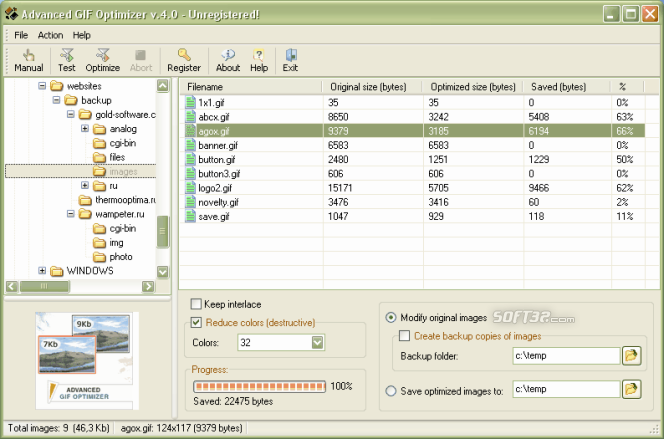Image resolution: width=664 pixels, height=439 pixels.
Task: Click the 15171 original size value
Action: (x=340, y=188)
